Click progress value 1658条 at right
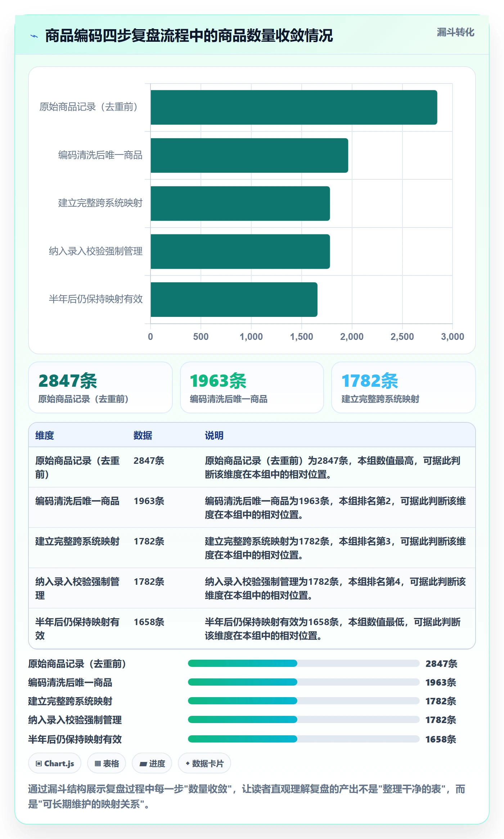The image size is (504, 839). [441, 739]
